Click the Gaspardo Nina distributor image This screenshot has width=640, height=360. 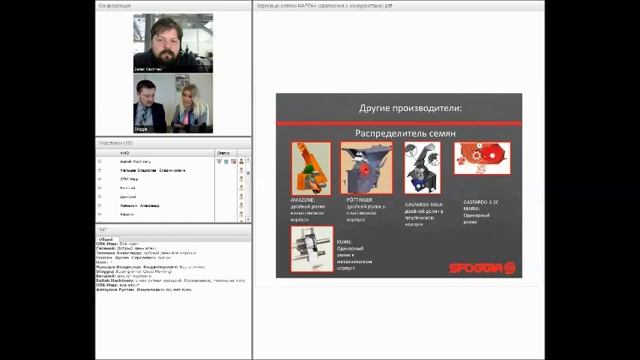pyautogui.click(x=422, y=168)
